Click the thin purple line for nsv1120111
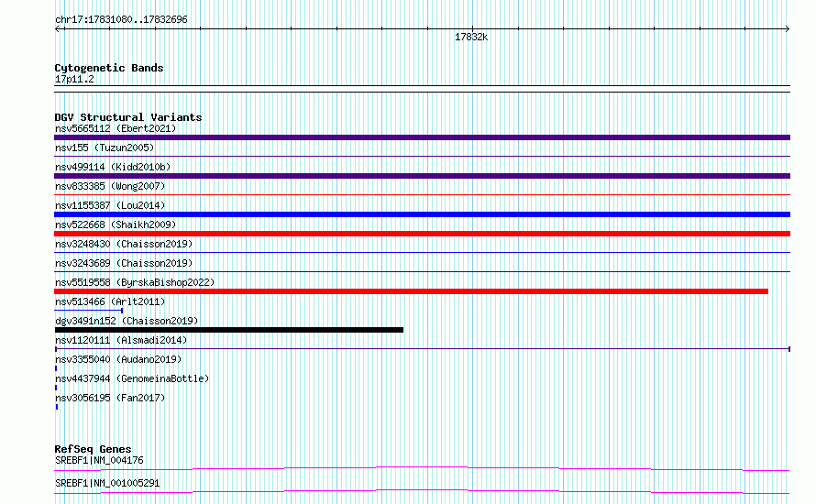Image resolution: width=816 pixels, height=504 pixels. point(422,349)
